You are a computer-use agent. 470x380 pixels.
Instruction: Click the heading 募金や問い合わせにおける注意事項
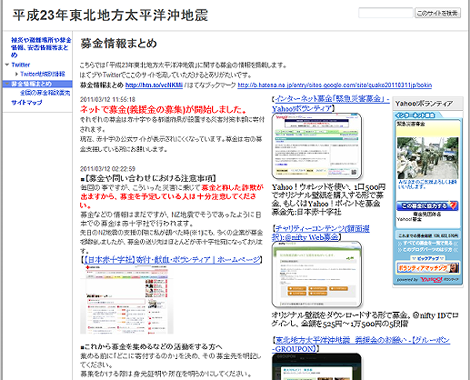click(149, 178)
